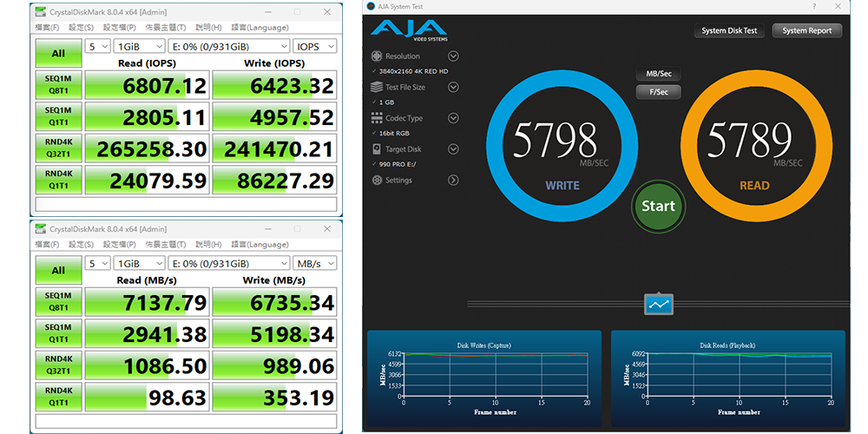Open 說明(H) menu in upper CrystalDiskMark
Image resolution: width=868 pixels, height=434 pixels.
[x=209, y=28]
